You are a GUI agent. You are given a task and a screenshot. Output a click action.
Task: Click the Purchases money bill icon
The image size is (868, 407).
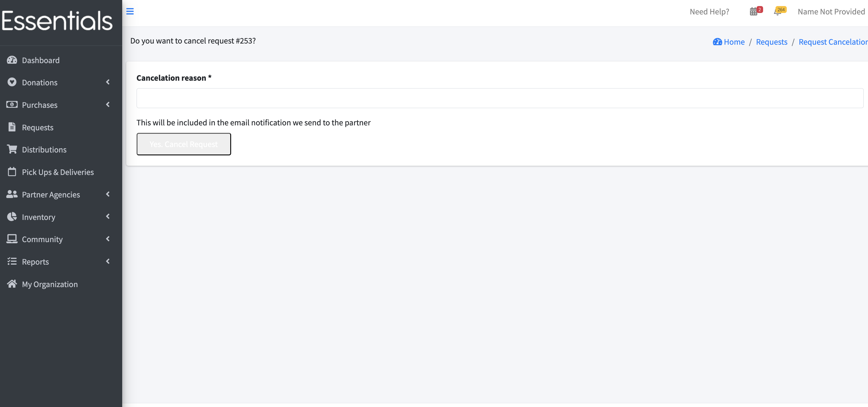tap(12, 104)
